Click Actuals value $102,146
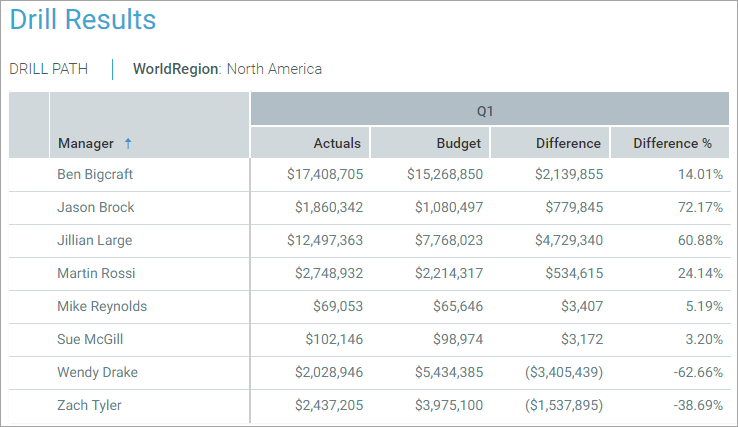Viewport: 738px width, 427px height. (x=334, y=339)
